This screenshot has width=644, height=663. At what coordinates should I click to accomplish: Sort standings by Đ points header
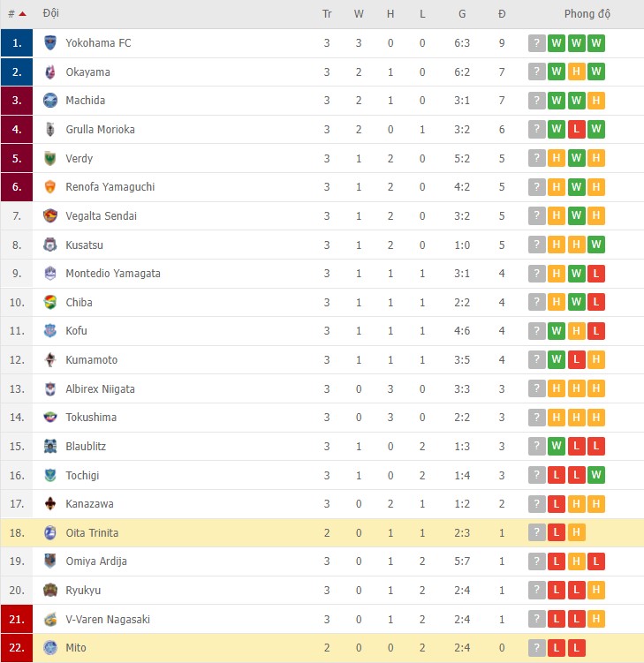[502, 14]
